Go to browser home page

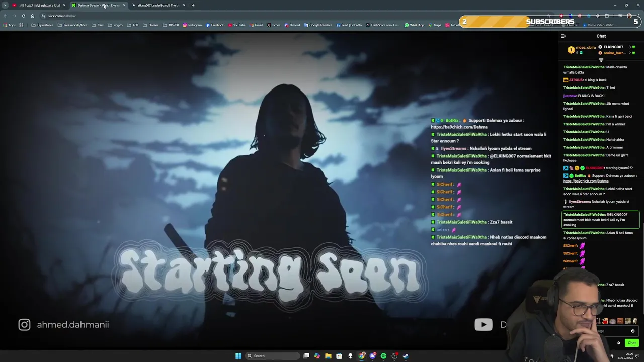[x=33, y=16]
